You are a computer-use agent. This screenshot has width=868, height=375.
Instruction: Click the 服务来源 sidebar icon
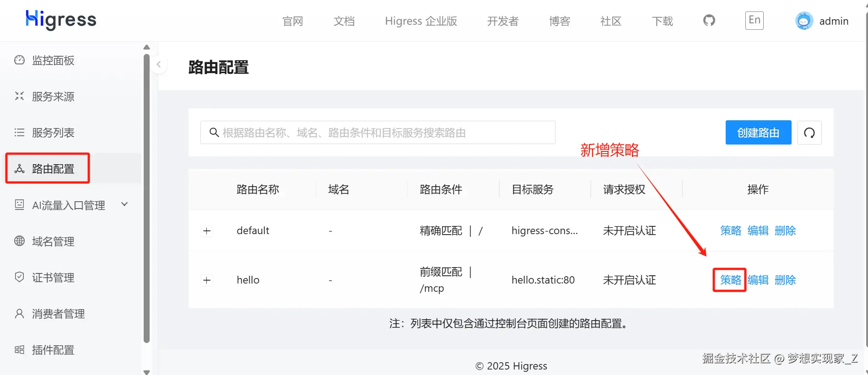[x=19, y=96]
